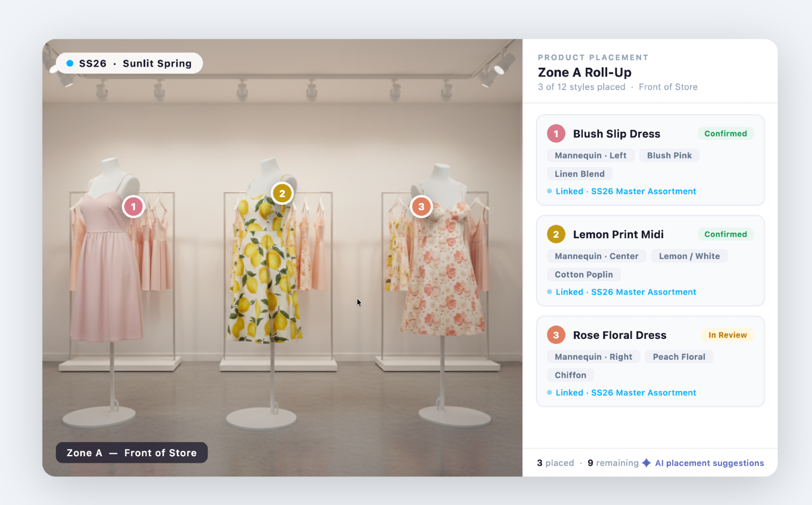Select the Blush Pink color tag
The image size is (812, 505).
[669, 155]
